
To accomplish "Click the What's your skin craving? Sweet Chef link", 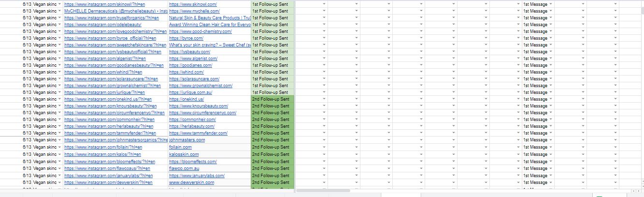I will (x=210, y=45).
